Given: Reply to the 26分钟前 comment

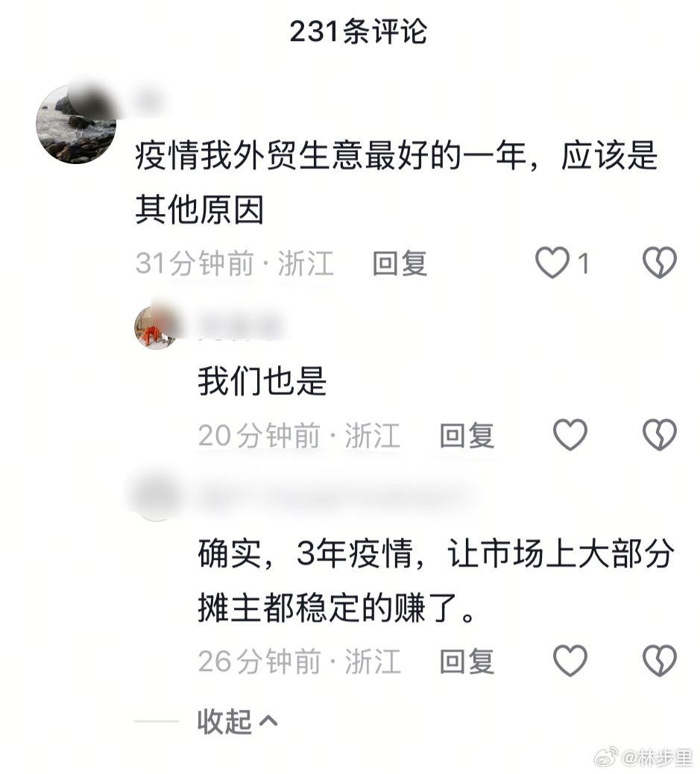Looking at the screenshot, I should click(467, 661).
